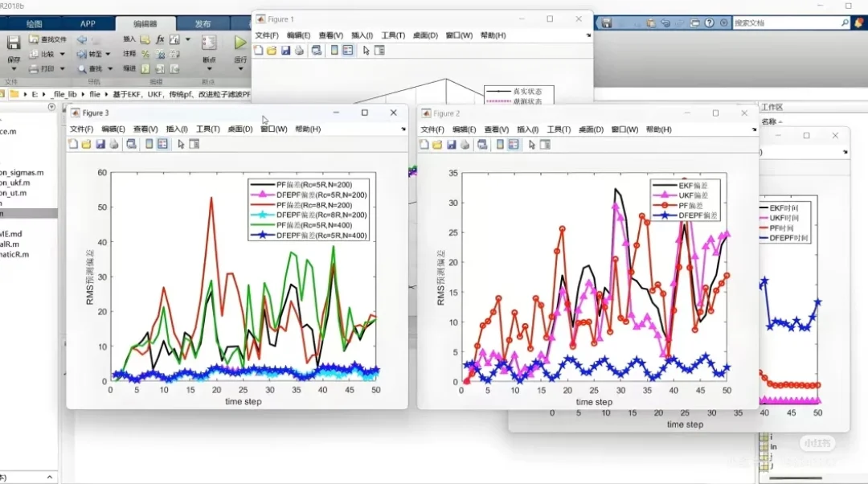Click undo icon in MATLAB quick access bar
The height and width of the screenshot is (484, 868).
click(665, 23)
